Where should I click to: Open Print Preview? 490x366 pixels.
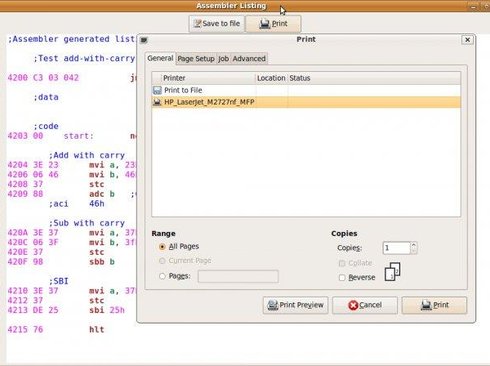(x=295, y=305)
